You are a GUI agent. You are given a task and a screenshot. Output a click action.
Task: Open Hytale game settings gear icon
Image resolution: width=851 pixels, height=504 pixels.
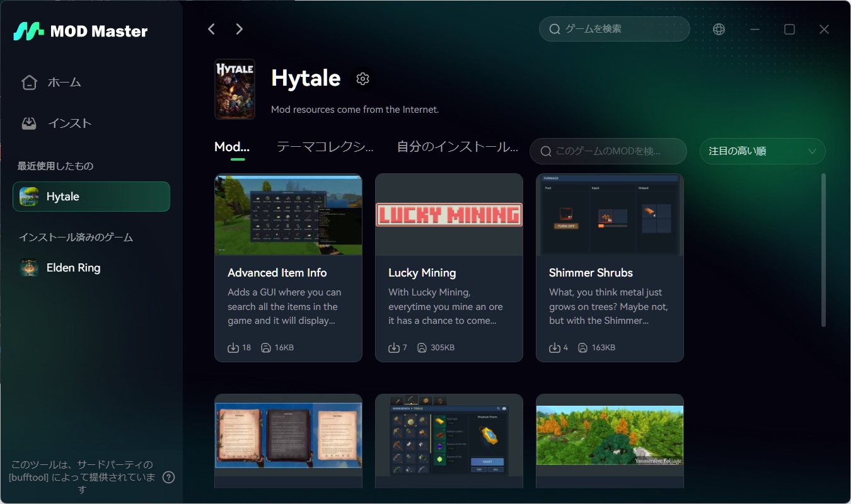click(x=362, y=79)
